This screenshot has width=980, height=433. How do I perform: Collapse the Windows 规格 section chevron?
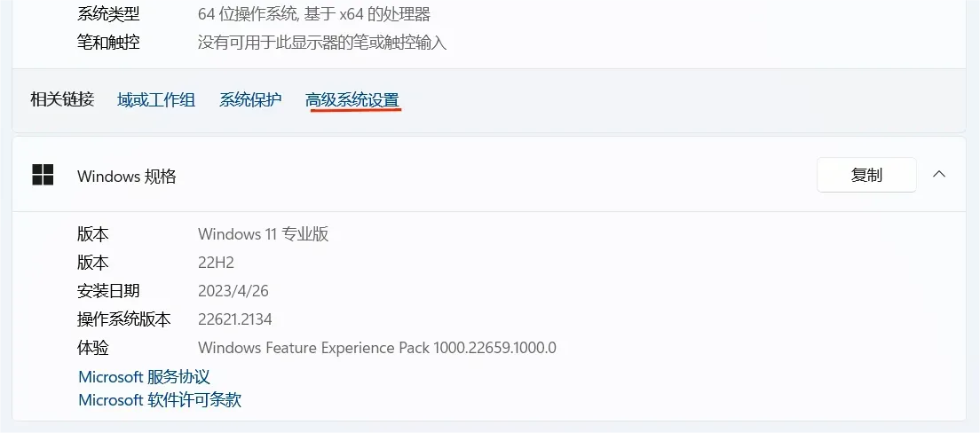(x=939, y=175)
